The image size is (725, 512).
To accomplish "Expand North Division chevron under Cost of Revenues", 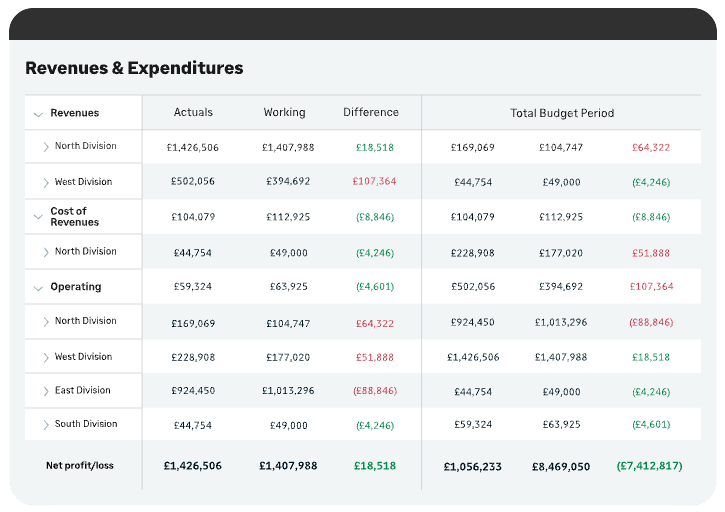I will coord(46,252).
